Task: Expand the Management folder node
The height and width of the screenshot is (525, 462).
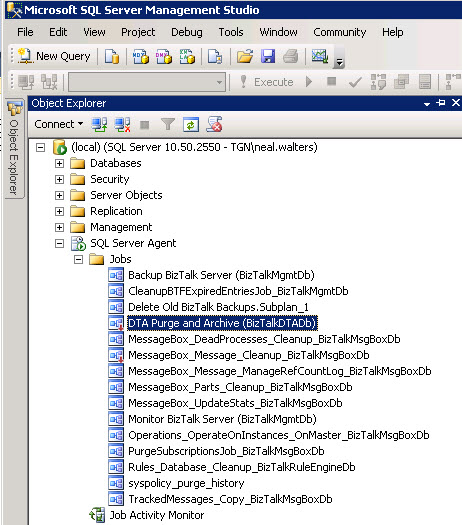Action: point(59,227)
